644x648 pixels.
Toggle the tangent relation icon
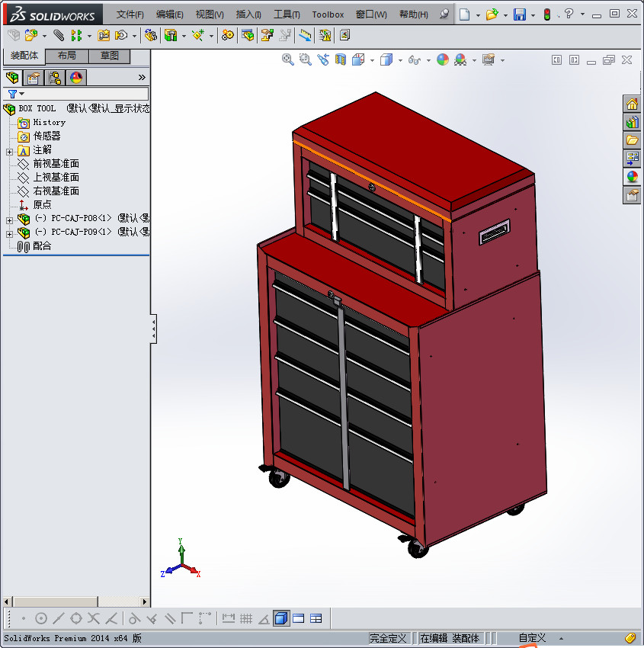(x=134, y=619)
